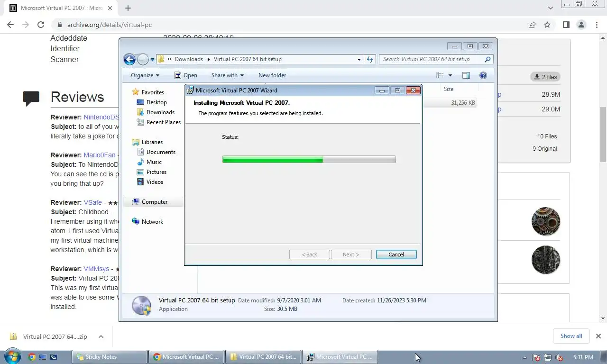
Task: Click the Mario0Fan reviewer link
Action: [100, 155]
